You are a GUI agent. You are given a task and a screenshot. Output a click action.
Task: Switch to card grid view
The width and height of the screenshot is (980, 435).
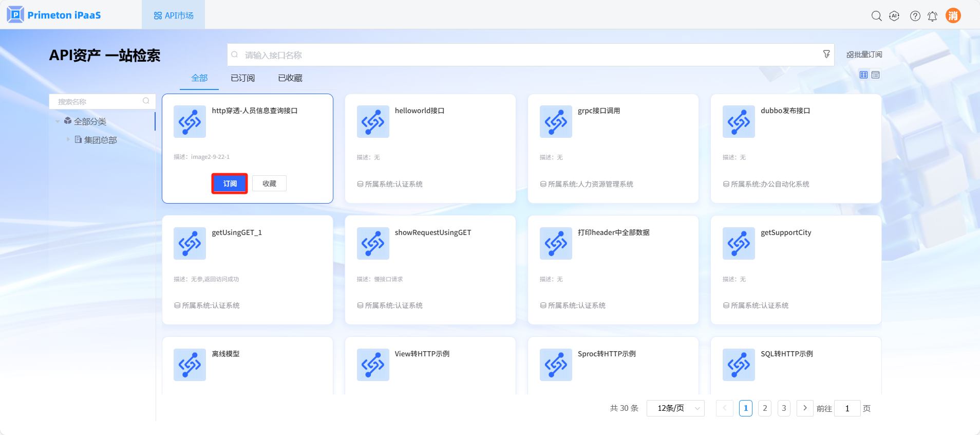coord(863,75)
